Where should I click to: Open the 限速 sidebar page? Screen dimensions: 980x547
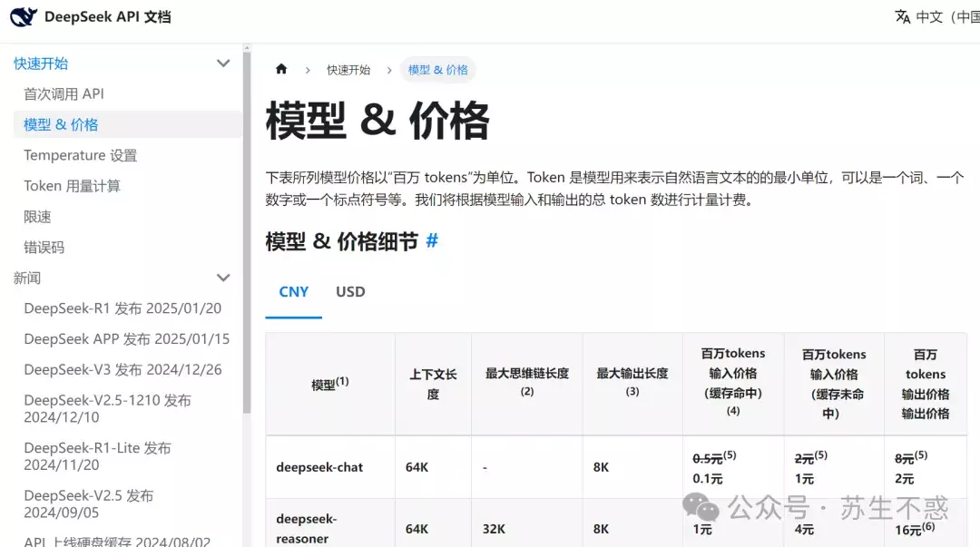(x=37, y=216)
